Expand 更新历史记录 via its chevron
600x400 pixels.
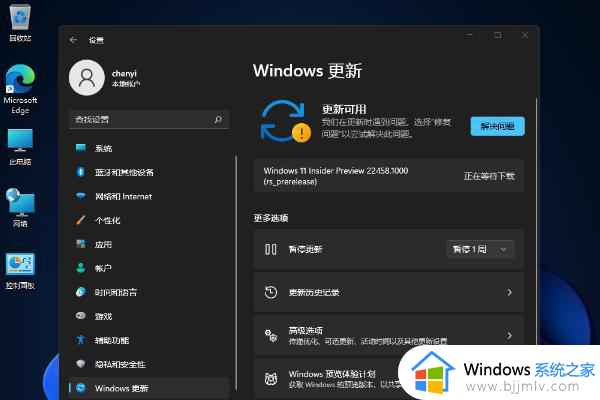(509, 292)
